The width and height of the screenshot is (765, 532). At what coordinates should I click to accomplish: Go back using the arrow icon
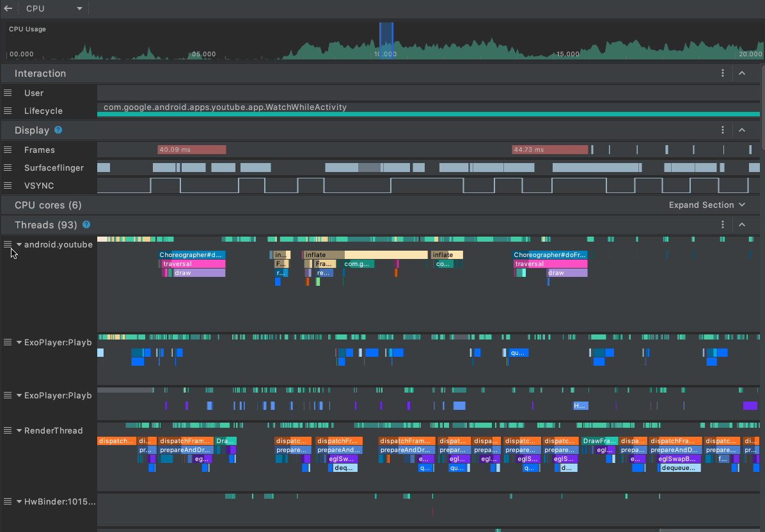coord(8,8)
